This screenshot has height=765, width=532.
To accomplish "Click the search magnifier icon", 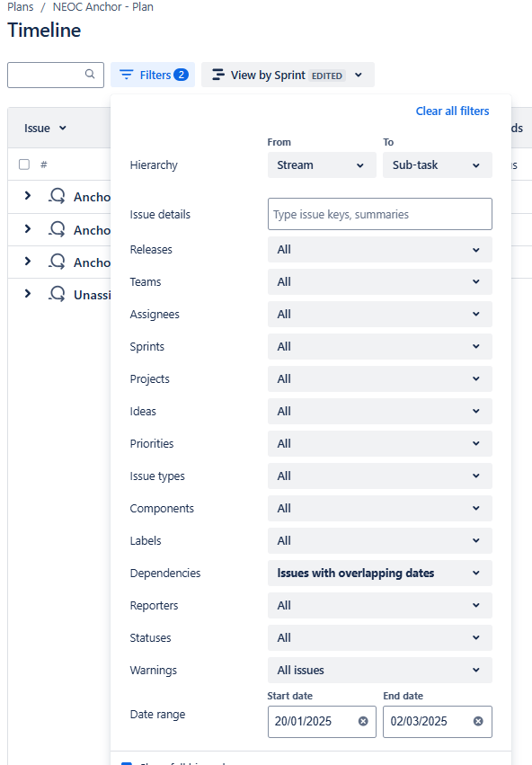I will pyautogui.click(x=90, y=74).
